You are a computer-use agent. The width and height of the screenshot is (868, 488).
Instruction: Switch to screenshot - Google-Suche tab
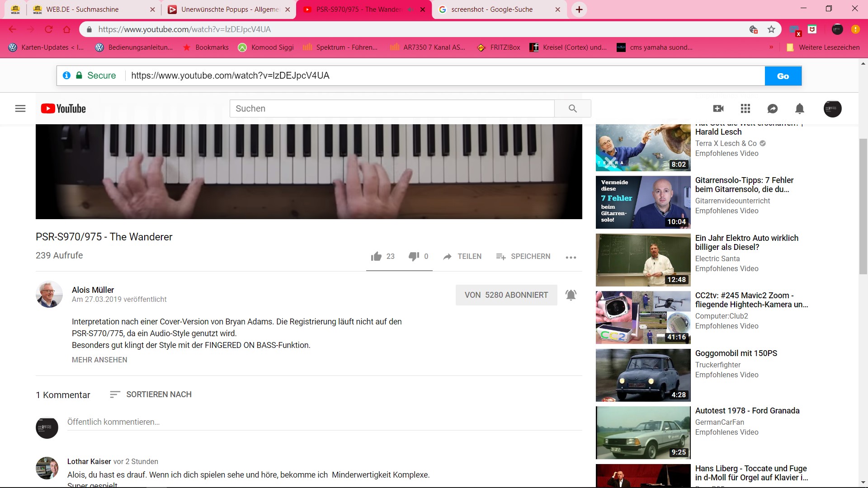(x=492, y=9)
